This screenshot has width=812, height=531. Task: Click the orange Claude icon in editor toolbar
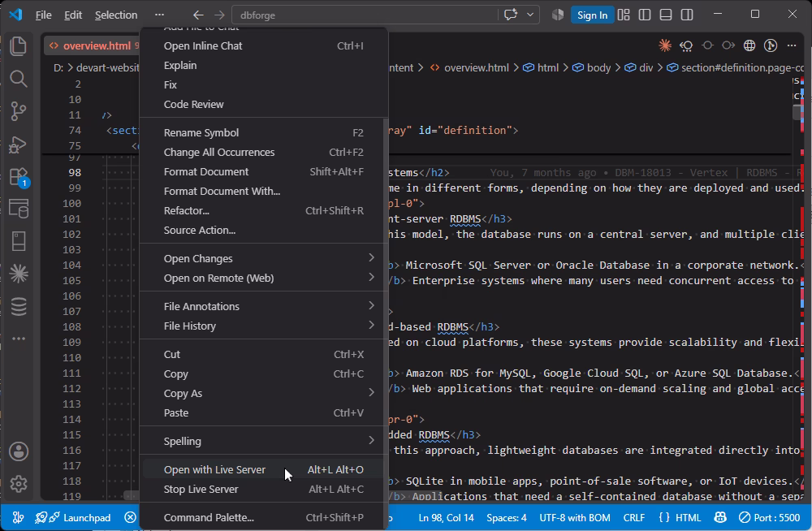[665, 45]
